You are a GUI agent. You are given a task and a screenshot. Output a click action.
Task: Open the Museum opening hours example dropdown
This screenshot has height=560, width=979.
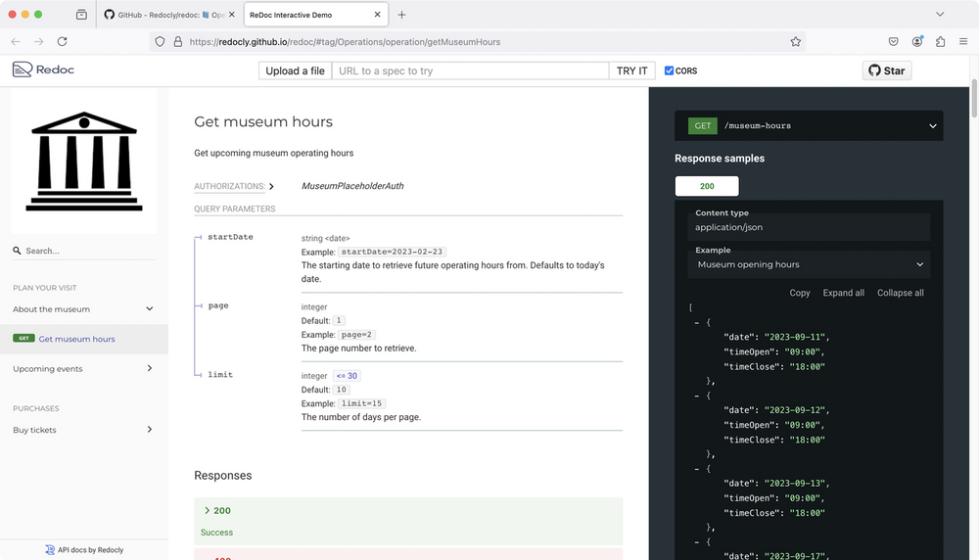(809, 264)
